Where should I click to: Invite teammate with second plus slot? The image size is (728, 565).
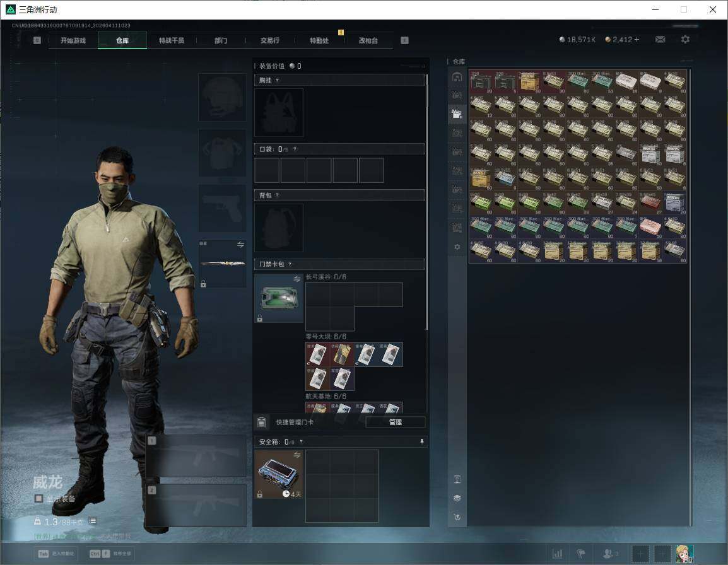click(662, 554)
